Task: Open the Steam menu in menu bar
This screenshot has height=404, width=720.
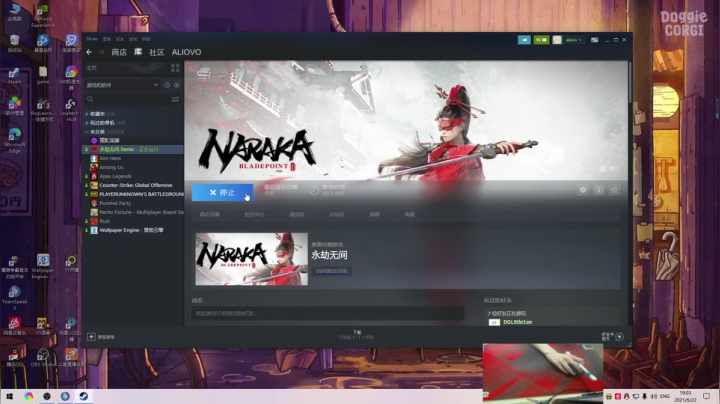Action: pyautogui.click(x=92, y=39)
